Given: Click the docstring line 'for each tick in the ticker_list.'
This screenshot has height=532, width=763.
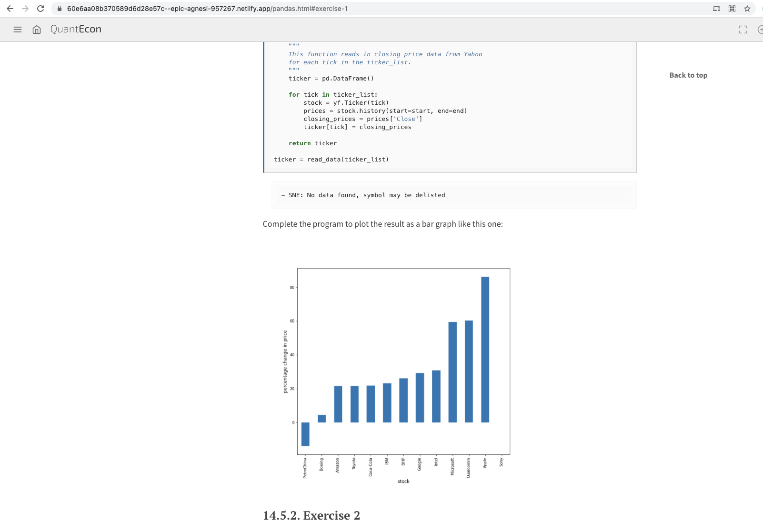Looking at the screenshot, I should tap(350, 62).
